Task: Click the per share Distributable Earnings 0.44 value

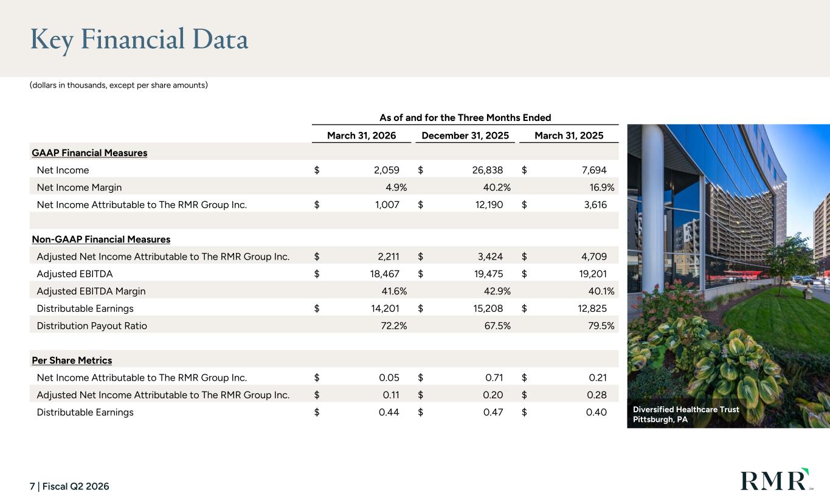Action: 389,412
